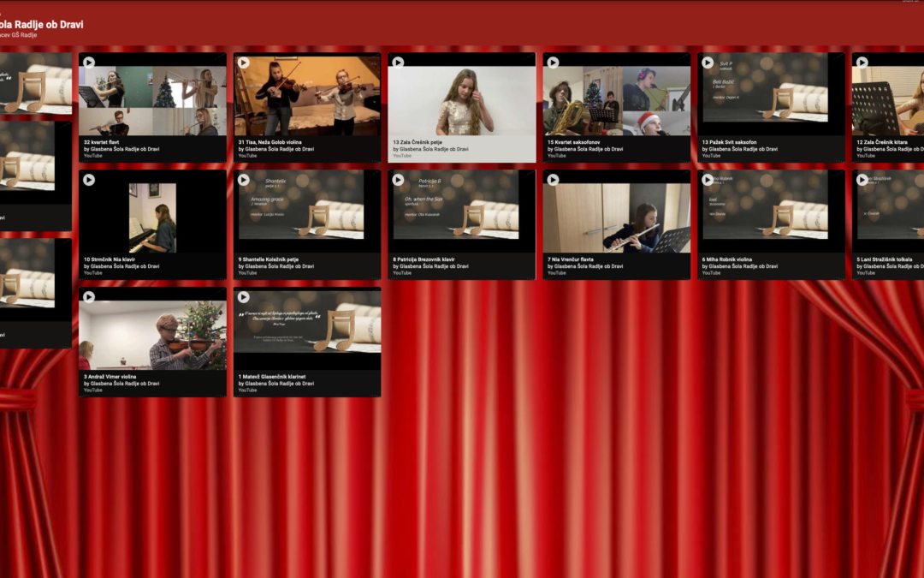Click the title '10 Strmčnik Nia klavir'
Image resolution: width=924 pixels, height=578 pixels.
(110, 259)
